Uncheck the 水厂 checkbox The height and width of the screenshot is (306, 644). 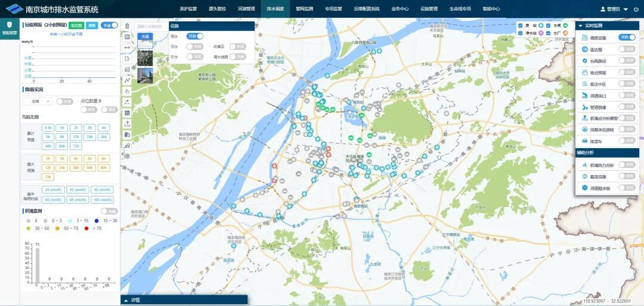pos(549,33)
